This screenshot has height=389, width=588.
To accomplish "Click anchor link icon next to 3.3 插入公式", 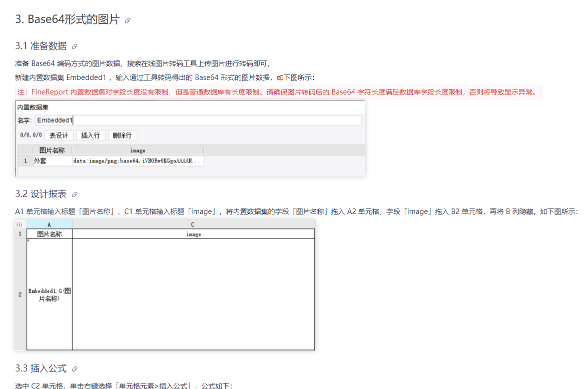I will point(75,369).
